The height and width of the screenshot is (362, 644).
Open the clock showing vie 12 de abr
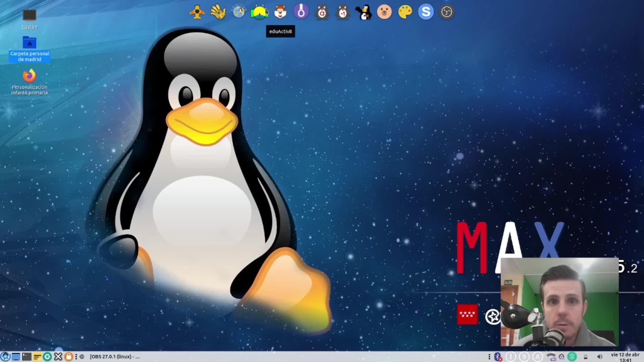coord(625,357)
